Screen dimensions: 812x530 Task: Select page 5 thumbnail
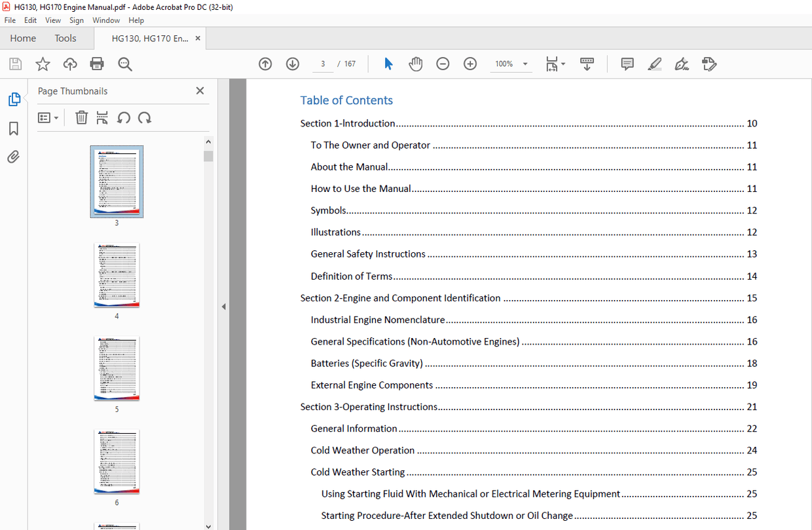[x=117, y=368]
